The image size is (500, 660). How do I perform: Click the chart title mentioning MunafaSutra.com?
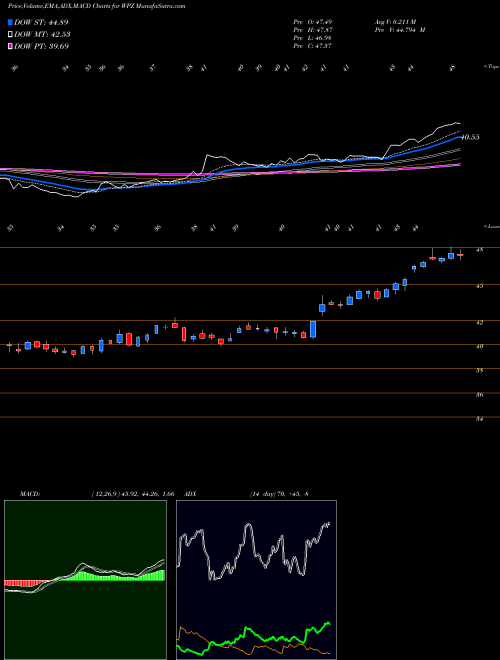(96, 6)
